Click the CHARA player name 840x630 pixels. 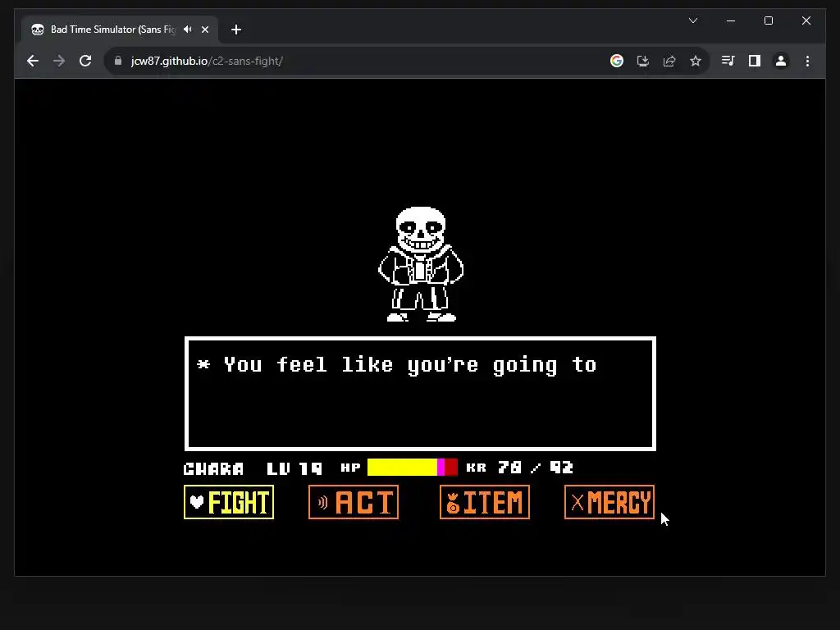coord(213,468)
